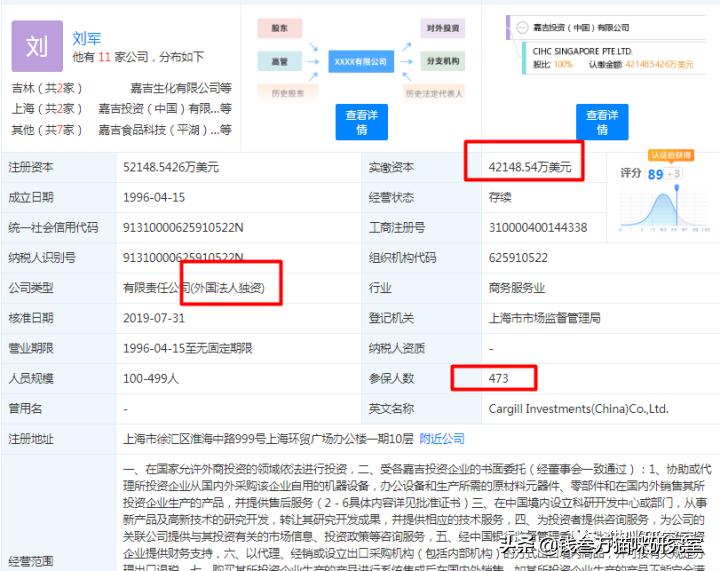Click founding date 1996-04-15 value
Image resolution: width=720 pixels, height=571 pixels.
point(154,197)
